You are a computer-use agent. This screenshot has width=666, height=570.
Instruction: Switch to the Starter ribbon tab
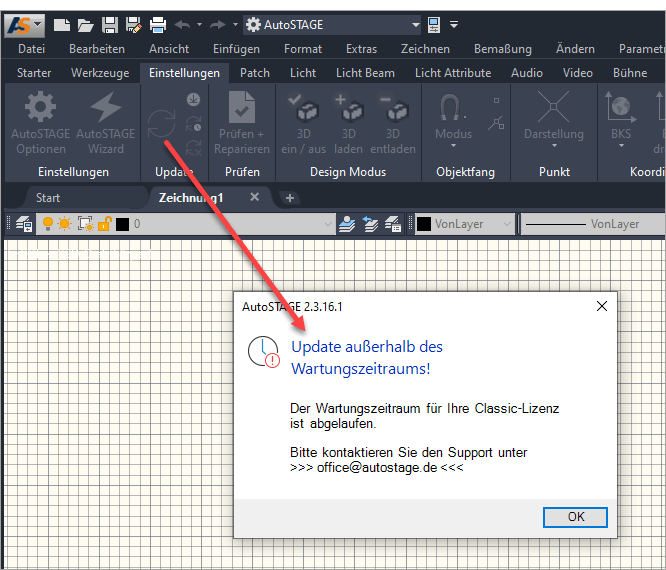coord(34,73)
